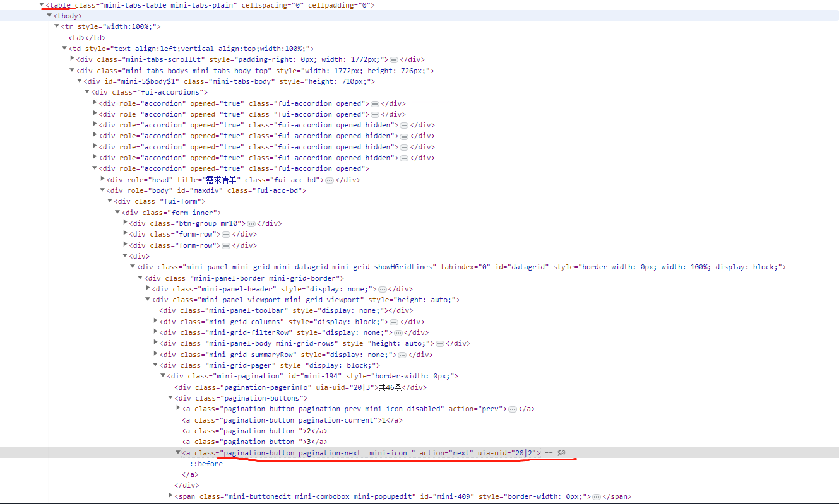Click ellipsis badge on mini-tabs-scrollCt div
The width and height of the screenshot is (839, 504).
(394, 59)
